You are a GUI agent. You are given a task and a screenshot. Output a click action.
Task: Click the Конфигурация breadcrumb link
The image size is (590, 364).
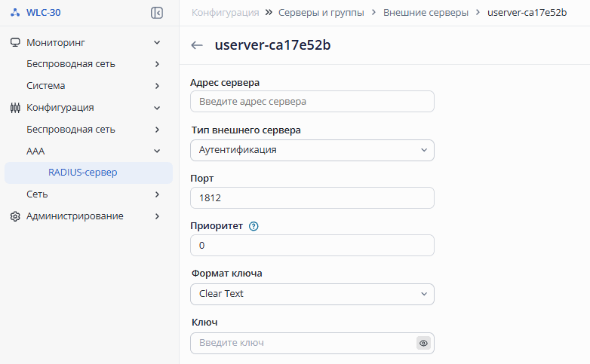click(225, 13)
